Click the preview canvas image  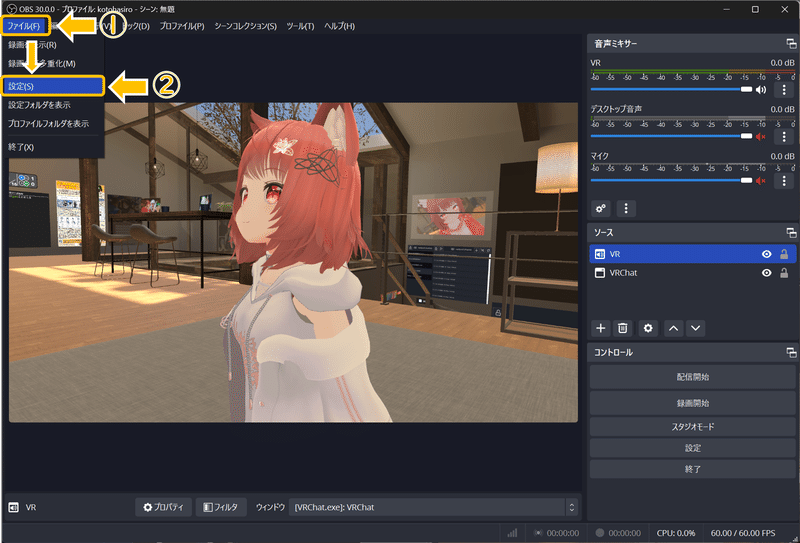click(293, 262)
